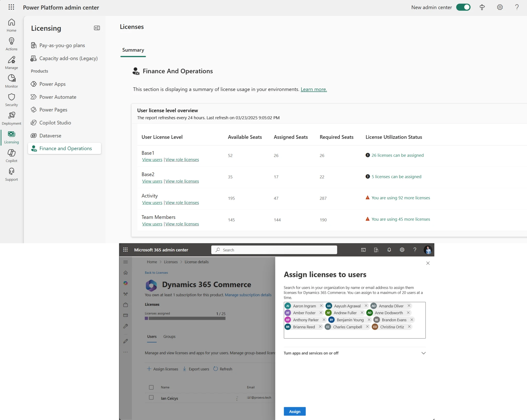Screen dimensions: 527x420
Task: Click Export users command
Action: coord(196,369)
